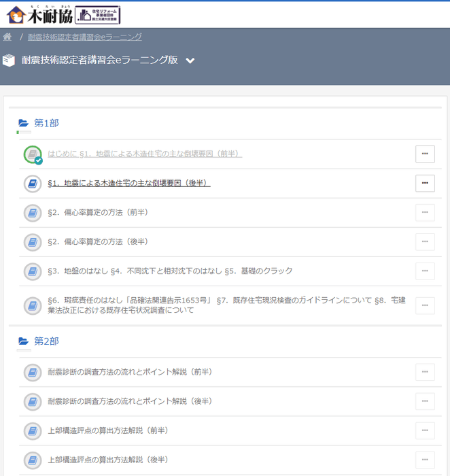Open options menu for §1 後半 lesson
This screenshot has height=476, width=450.
pos(425,184)
